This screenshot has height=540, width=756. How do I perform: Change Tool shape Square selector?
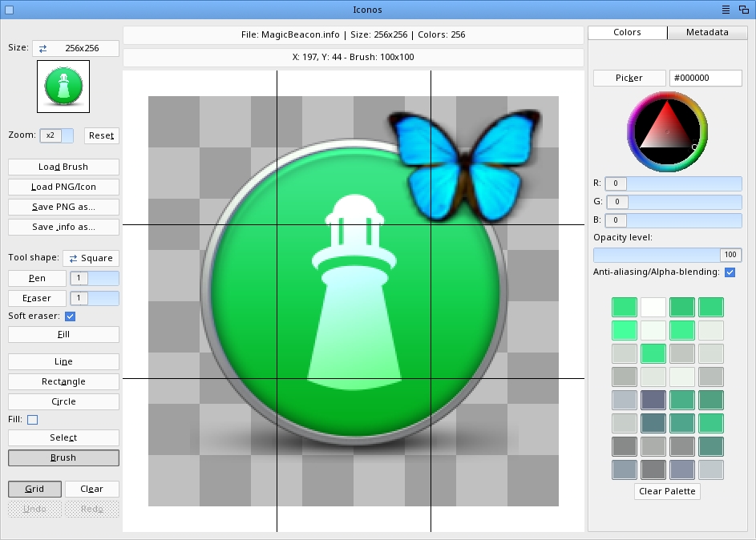point(91,258)
